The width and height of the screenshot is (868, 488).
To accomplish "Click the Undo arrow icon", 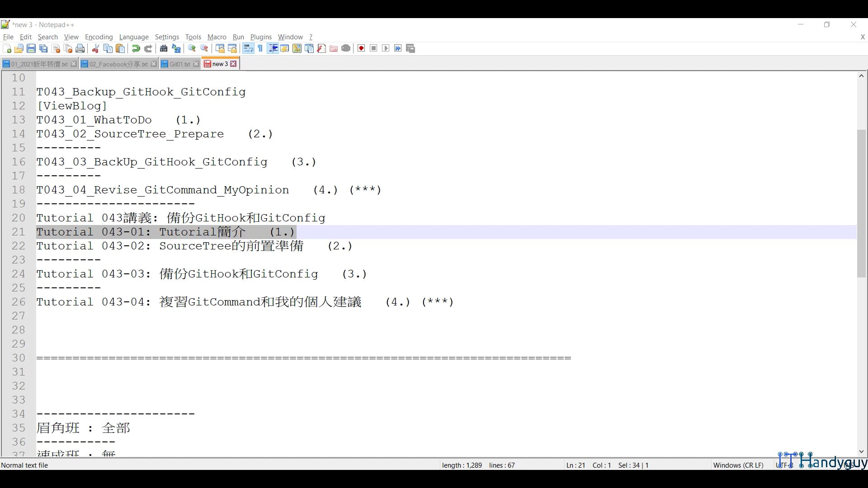I will (136, 49).
